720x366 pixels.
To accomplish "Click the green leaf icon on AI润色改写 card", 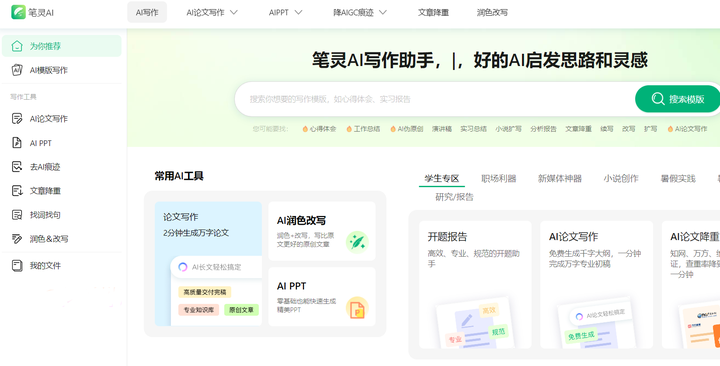I will pos(357,242).
